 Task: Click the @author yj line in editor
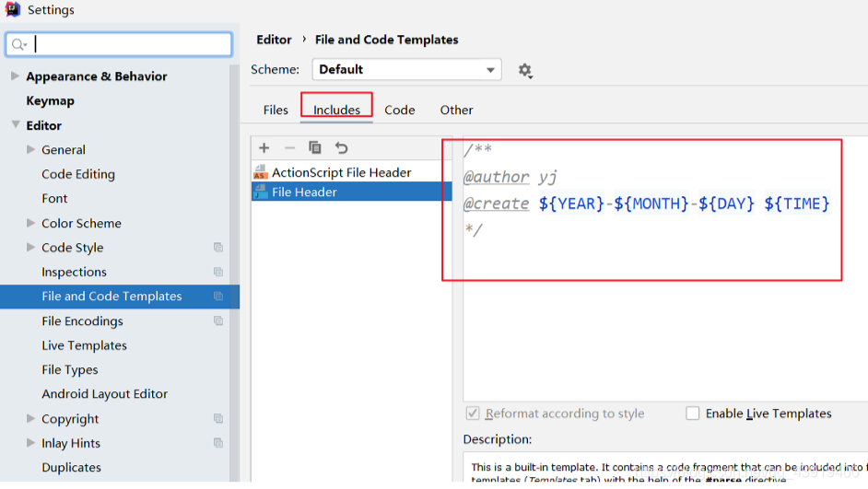click(510, 177)
